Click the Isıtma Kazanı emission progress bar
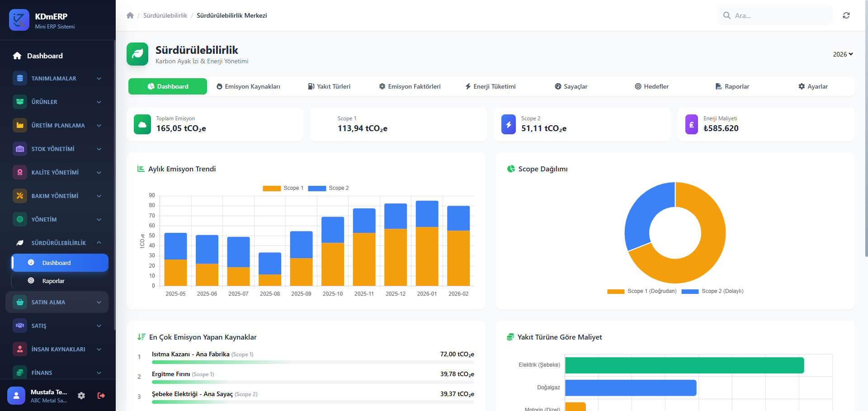The height and width of the screenshot is (411, 868). (x=312, y=362)
